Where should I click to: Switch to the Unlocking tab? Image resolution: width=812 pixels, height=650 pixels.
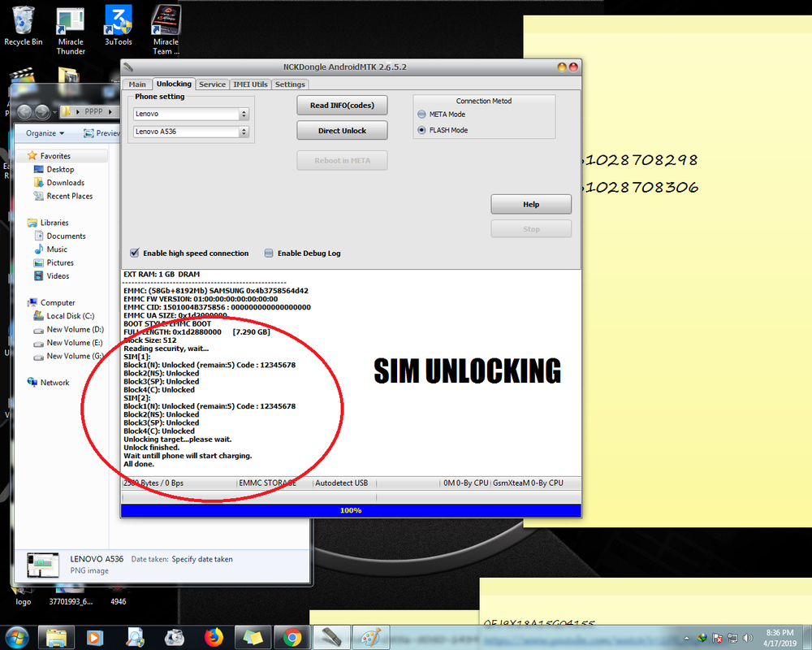[174, 84]
